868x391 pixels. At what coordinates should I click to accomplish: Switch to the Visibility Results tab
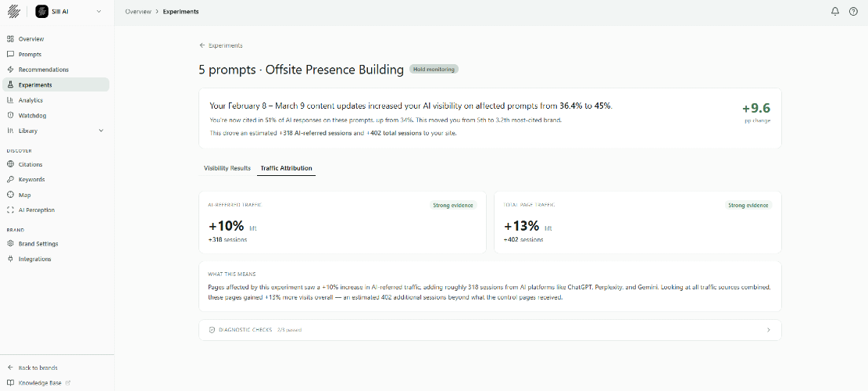(x=227, y=168)
